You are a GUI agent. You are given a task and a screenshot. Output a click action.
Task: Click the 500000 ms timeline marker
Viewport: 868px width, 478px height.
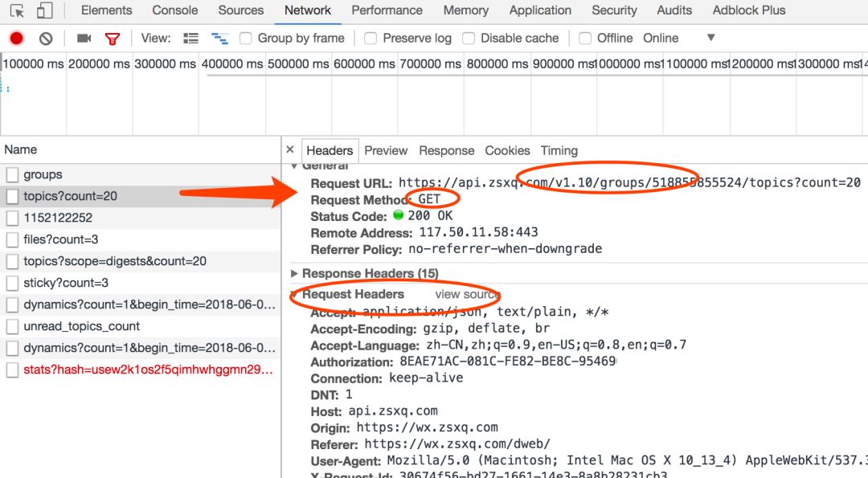point(298,64)
